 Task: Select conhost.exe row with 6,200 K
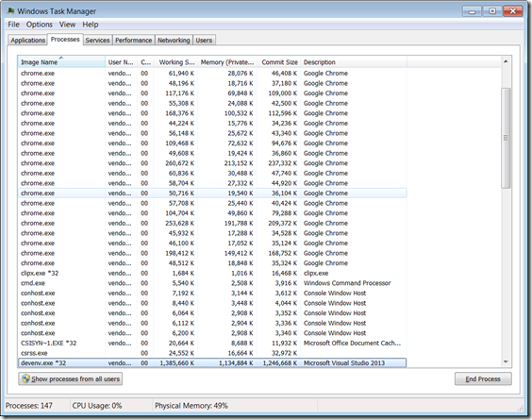coord(212,333)
